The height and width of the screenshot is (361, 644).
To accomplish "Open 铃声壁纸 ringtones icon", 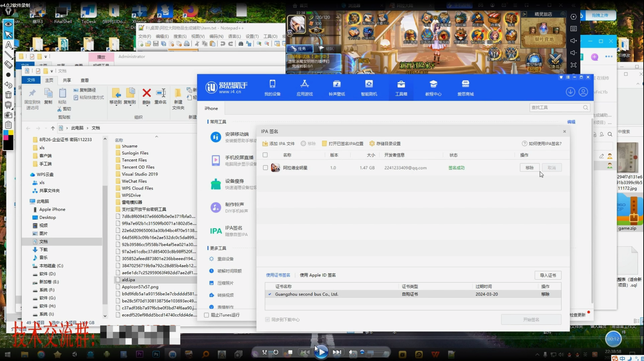I will tap(336, 84).
